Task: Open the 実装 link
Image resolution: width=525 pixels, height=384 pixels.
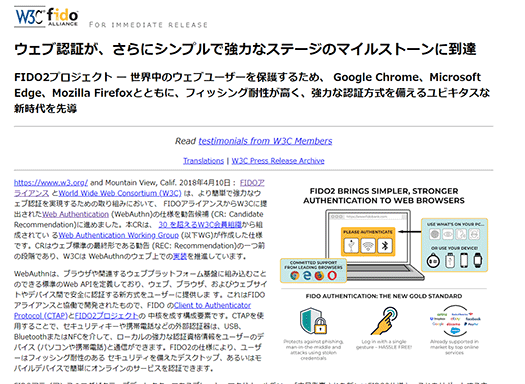Action: click(180, 256)
